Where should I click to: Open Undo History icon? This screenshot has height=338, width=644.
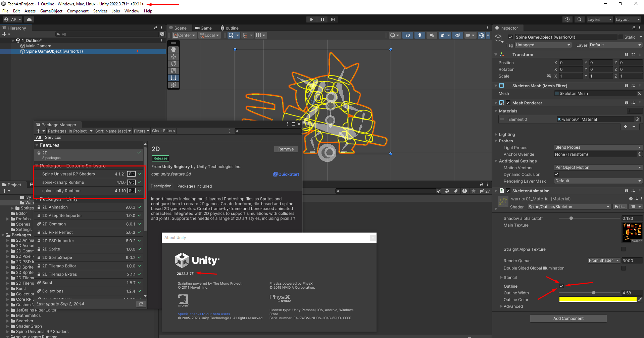[567, 19]
